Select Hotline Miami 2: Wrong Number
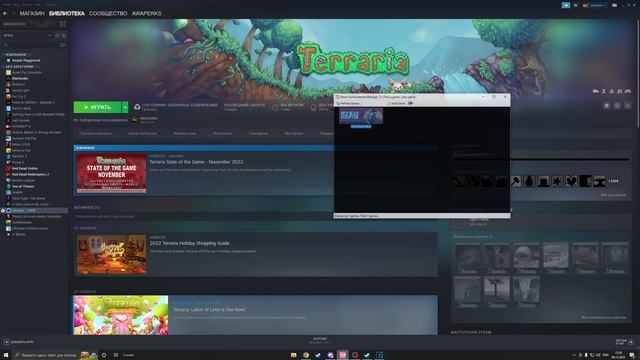 36,133
